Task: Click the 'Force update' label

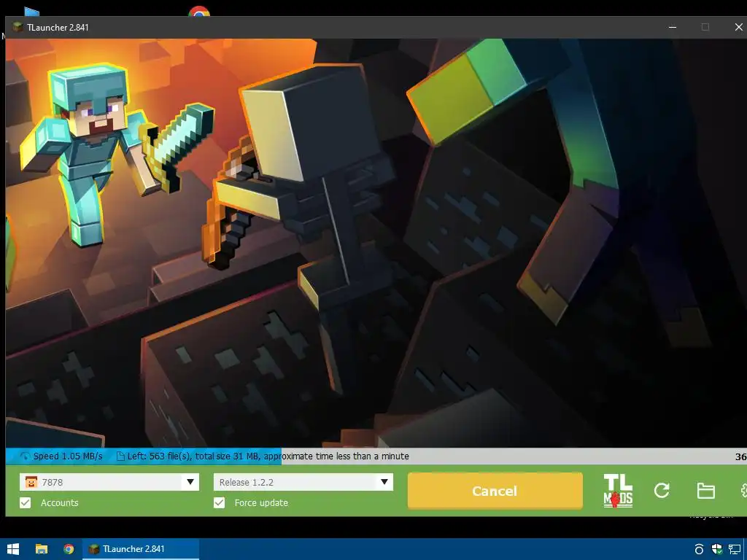Action: click(261, 503)
